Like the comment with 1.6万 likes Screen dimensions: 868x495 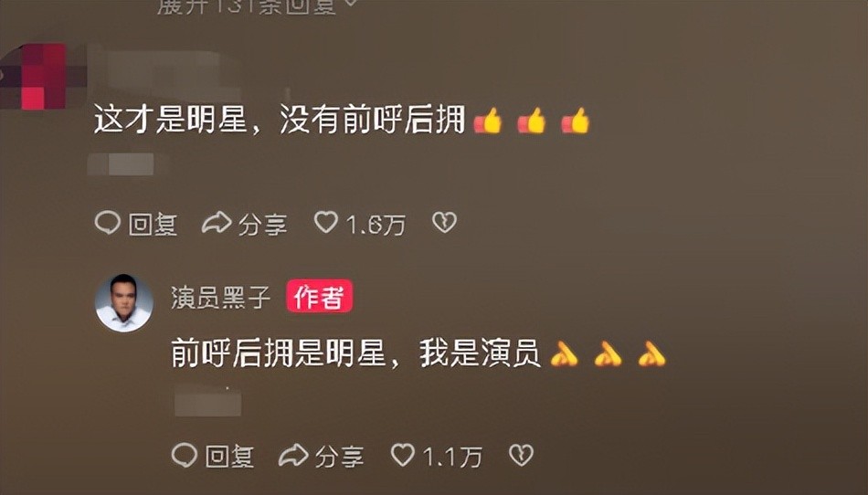click(326, 222)
